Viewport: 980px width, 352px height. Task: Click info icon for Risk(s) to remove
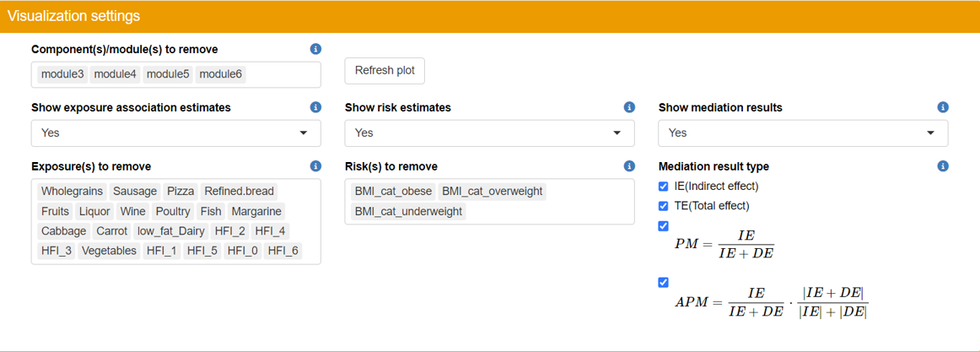(x=629, y=166)
